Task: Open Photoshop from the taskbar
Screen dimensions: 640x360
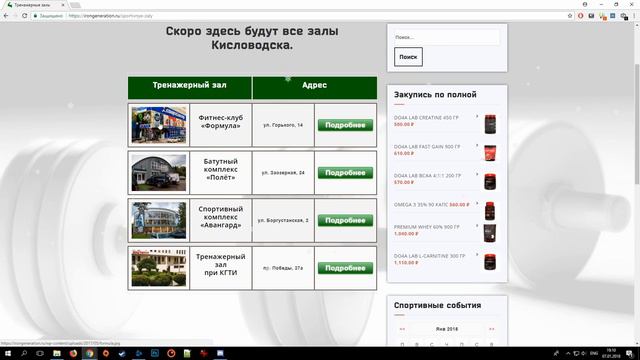Action: click(155, 353)
